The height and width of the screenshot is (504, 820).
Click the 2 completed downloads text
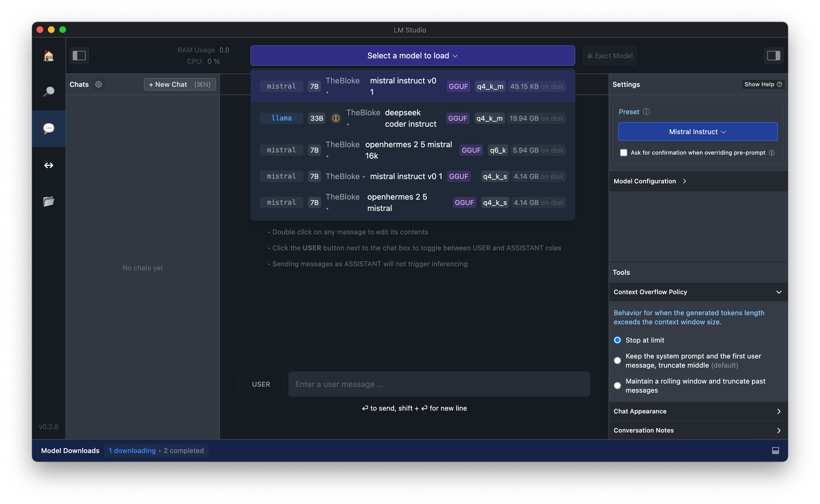184,451
